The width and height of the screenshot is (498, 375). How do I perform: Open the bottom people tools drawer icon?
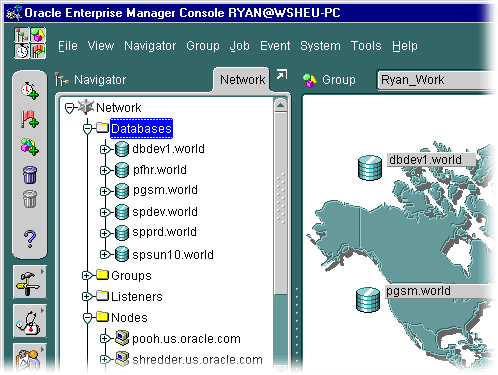[29, 359]
